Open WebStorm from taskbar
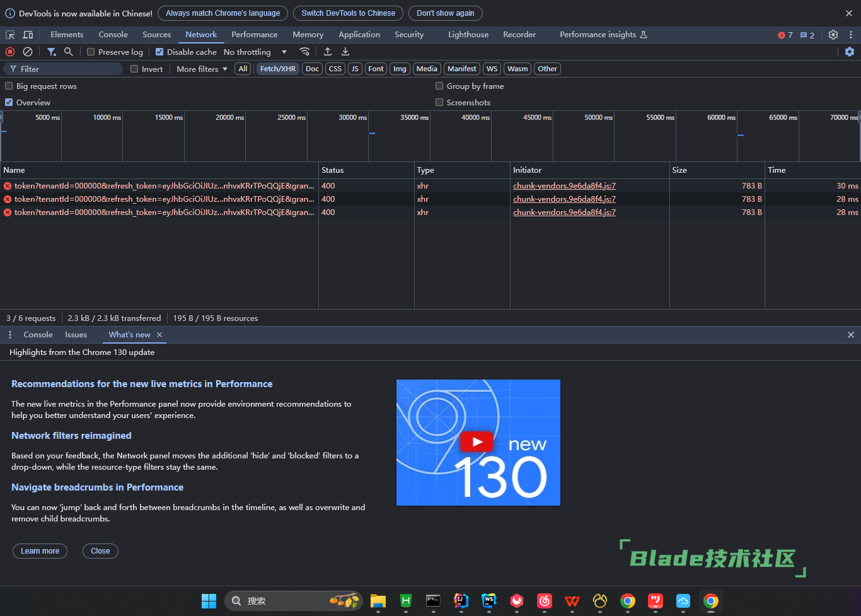The height and width of the screenshot is (616, 861). 489,601
